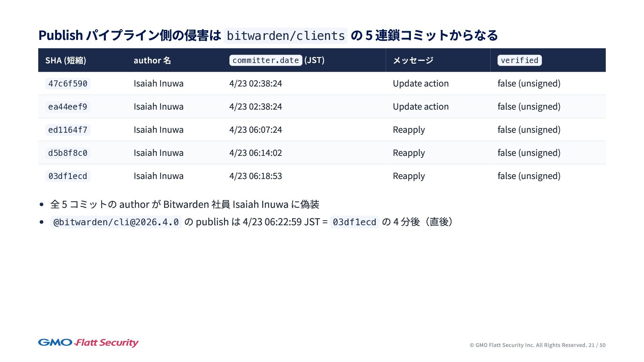This screenshot has height=362, width=644.
Task: Click the @bitwarden/cli@2026.4.0 package tag
Action: pyautogui.click(x=116, y=222)
